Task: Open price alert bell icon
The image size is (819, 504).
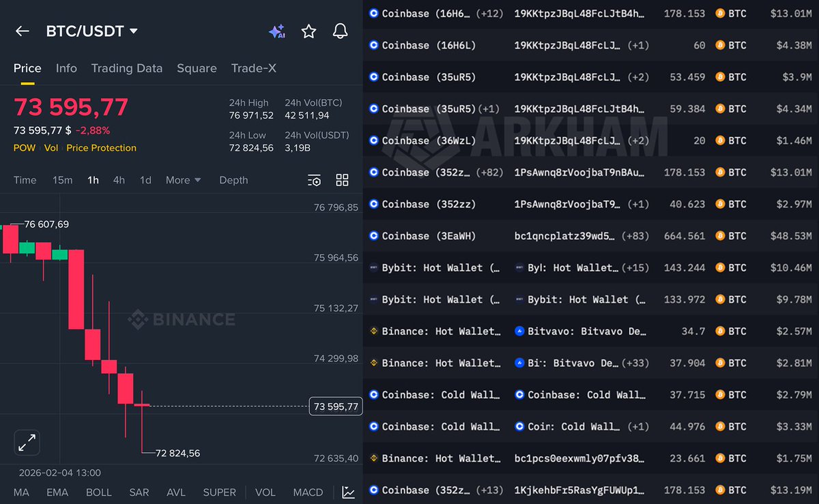Action: pos(340,31)
